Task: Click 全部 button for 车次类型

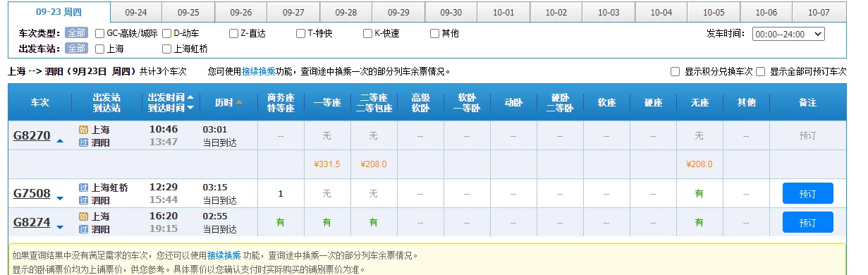Action: tap(76, 33)
